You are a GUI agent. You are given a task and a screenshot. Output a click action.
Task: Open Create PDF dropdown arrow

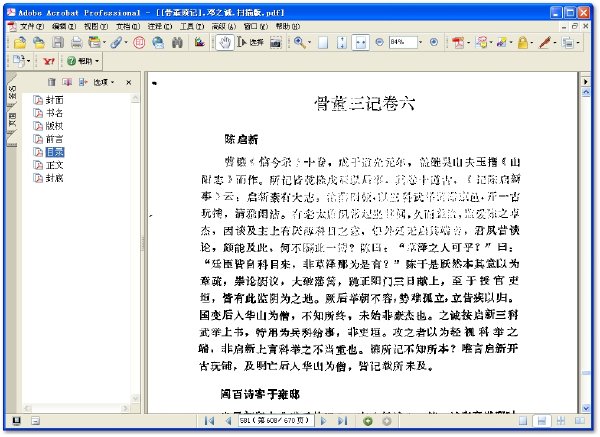468,42
